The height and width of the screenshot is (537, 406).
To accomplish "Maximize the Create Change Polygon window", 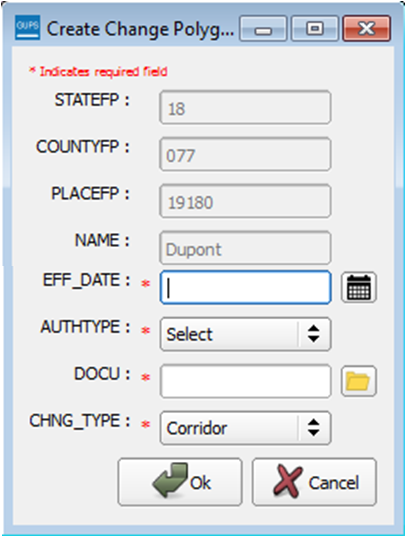I will click(315, 28).
